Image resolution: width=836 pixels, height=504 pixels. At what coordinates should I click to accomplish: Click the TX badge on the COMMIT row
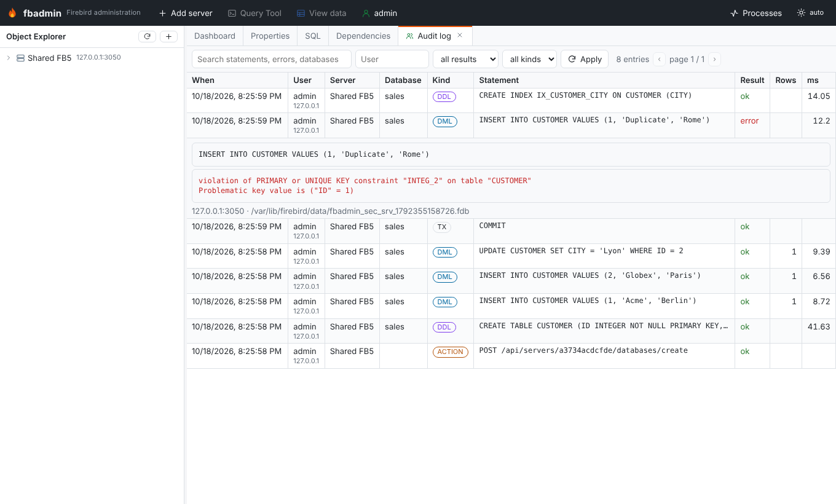point(442,227)
